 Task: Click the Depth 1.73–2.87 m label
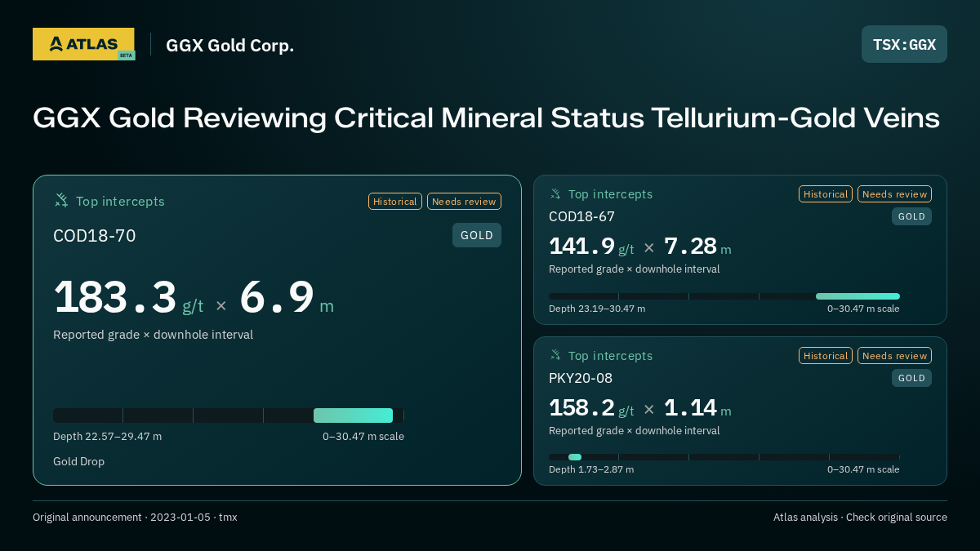pyautogui.click(x=591, y=469)
